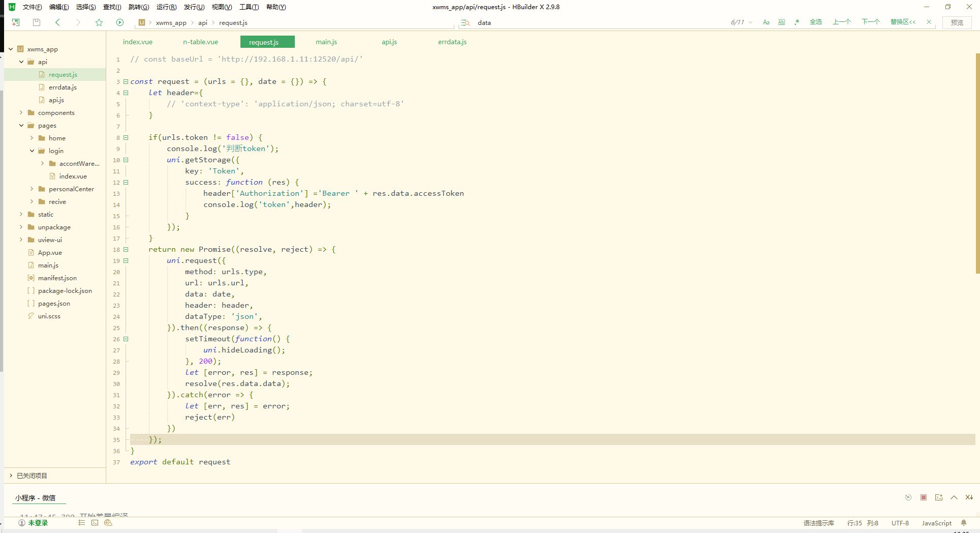This screenshot has height=533, width=980.
Task: Collapse the pages folder
Action: click(x=21, y=125)
